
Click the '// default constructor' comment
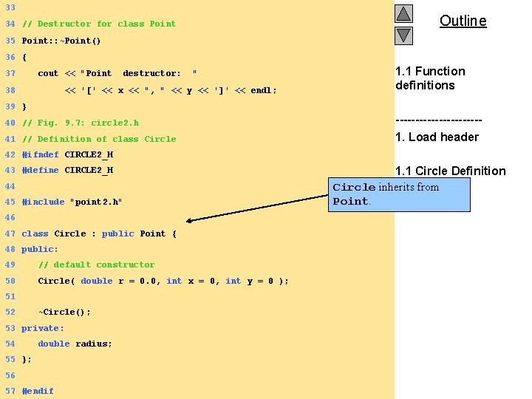(x=96, y=265)
